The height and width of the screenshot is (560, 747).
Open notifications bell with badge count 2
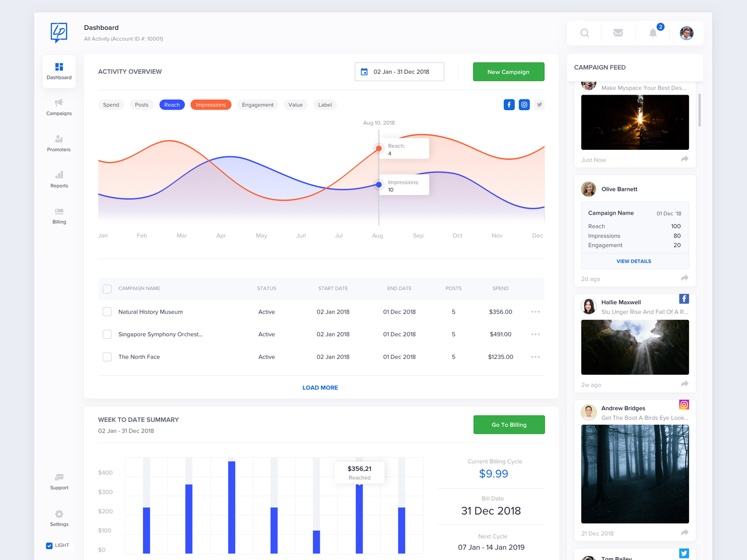(653, 33)
